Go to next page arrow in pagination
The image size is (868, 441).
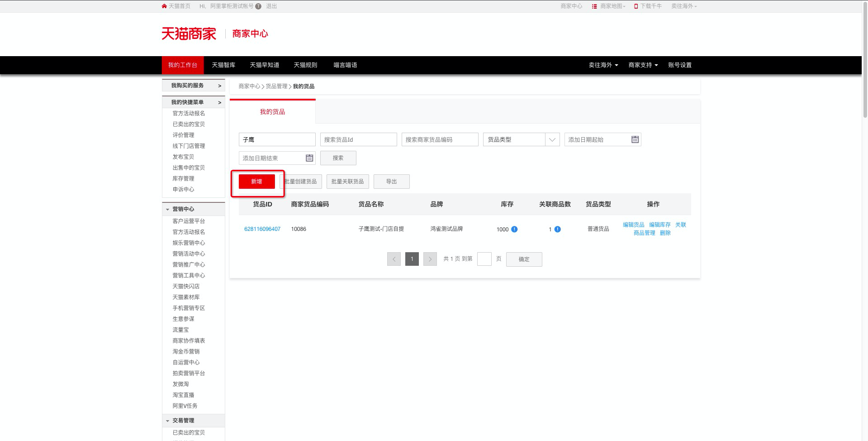[430, 259]
